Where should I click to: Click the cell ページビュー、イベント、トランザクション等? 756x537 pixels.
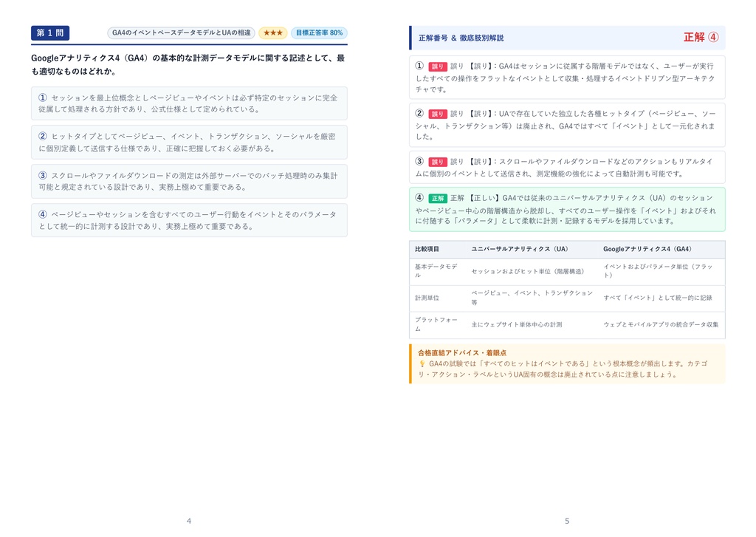[x=532, y=298]
